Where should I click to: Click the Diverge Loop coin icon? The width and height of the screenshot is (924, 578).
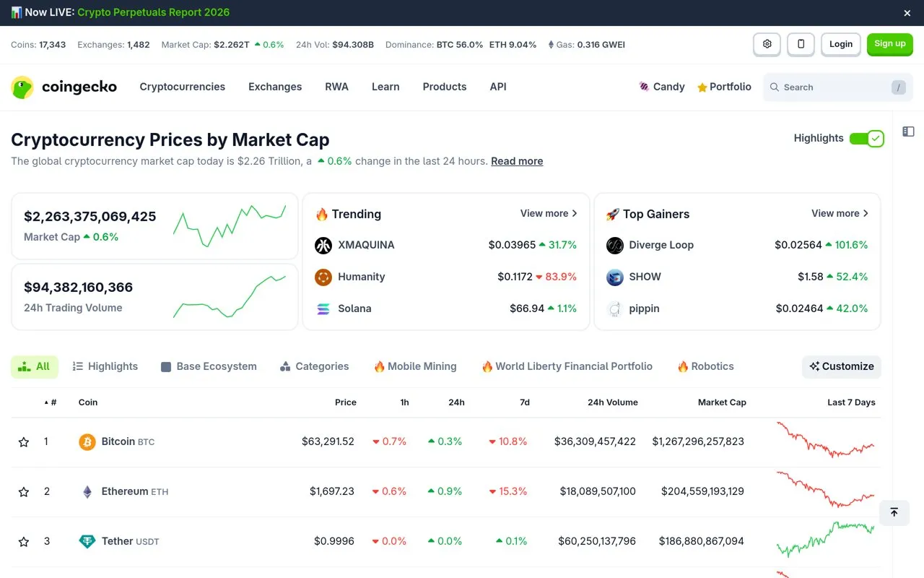point(614,246)
